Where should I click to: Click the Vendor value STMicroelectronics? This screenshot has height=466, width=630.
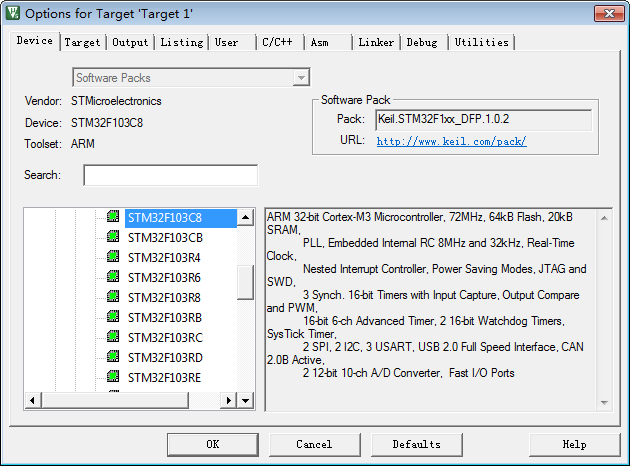pos(116,101)
